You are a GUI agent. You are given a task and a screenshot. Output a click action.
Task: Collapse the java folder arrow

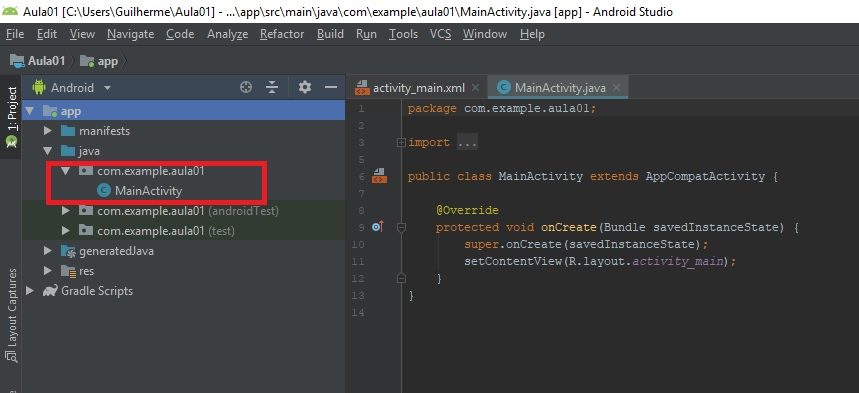point(48,151)
